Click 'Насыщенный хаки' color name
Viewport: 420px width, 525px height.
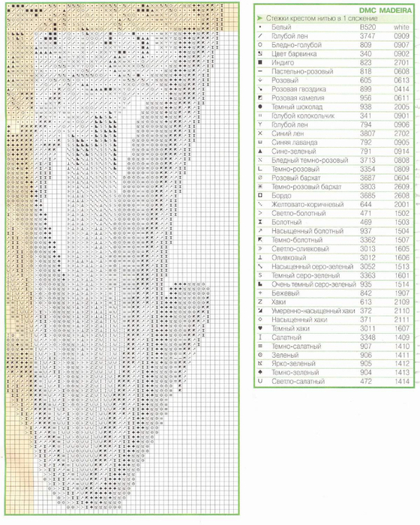299,319
